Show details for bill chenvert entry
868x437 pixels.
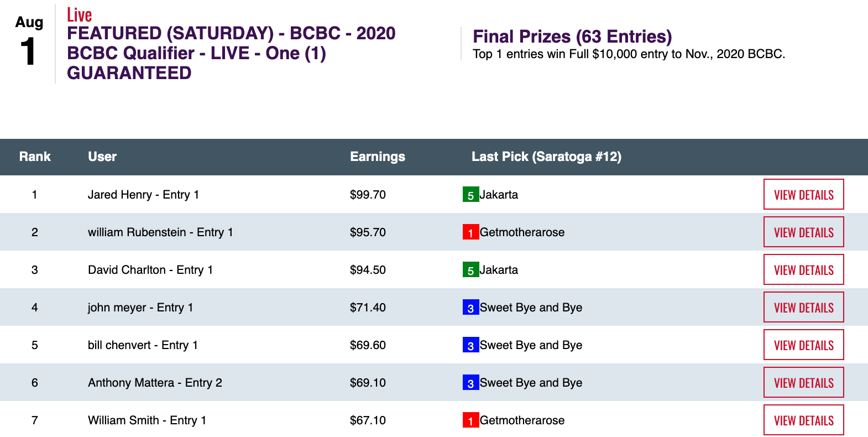(803, 345)
